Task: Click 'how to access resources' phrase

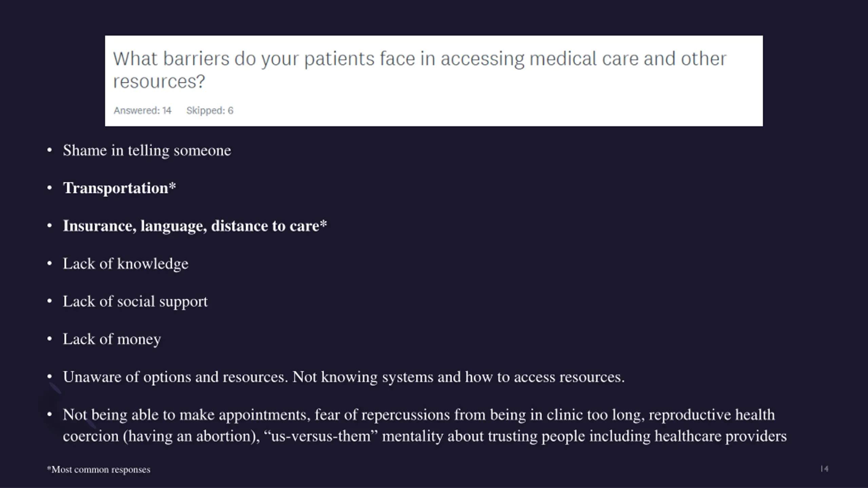Action: pos(545,377)
